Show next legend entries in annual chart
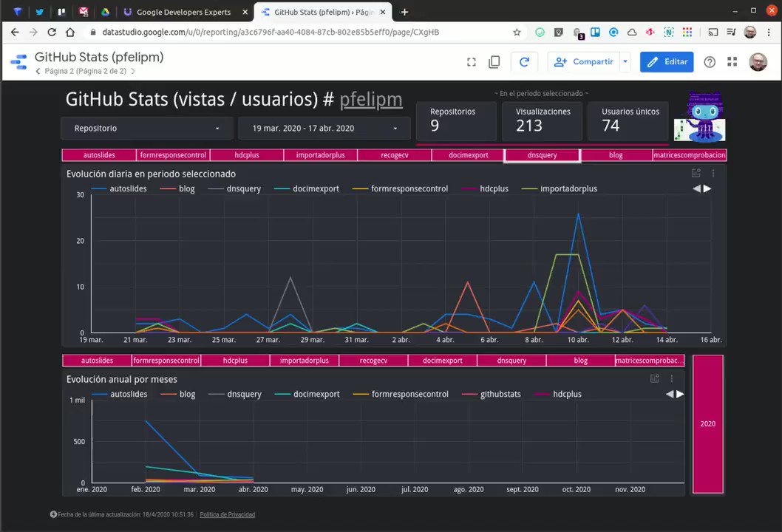782x532 pixels. click(x=680, y=394)
